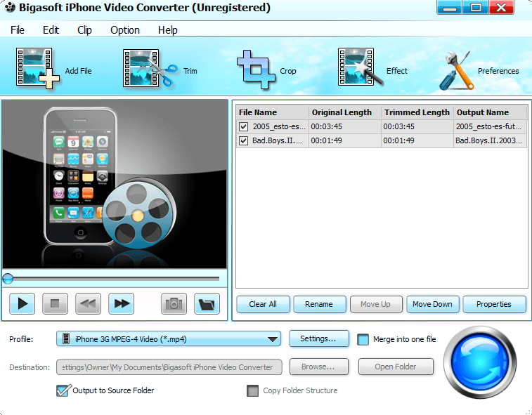Open the snapshot folder icon
Screen dimensions: 532x415
(x=207, y=304)
